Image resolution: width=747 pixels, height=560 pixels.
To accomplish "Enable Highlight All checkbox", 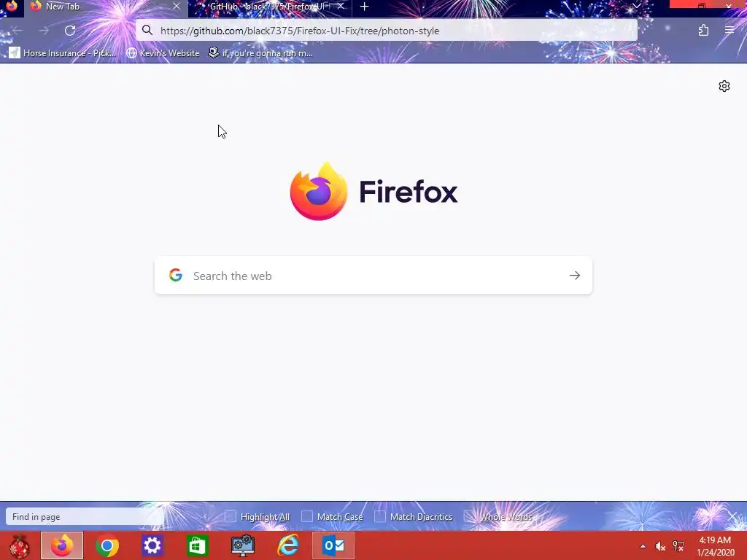I will coord(230,516).
